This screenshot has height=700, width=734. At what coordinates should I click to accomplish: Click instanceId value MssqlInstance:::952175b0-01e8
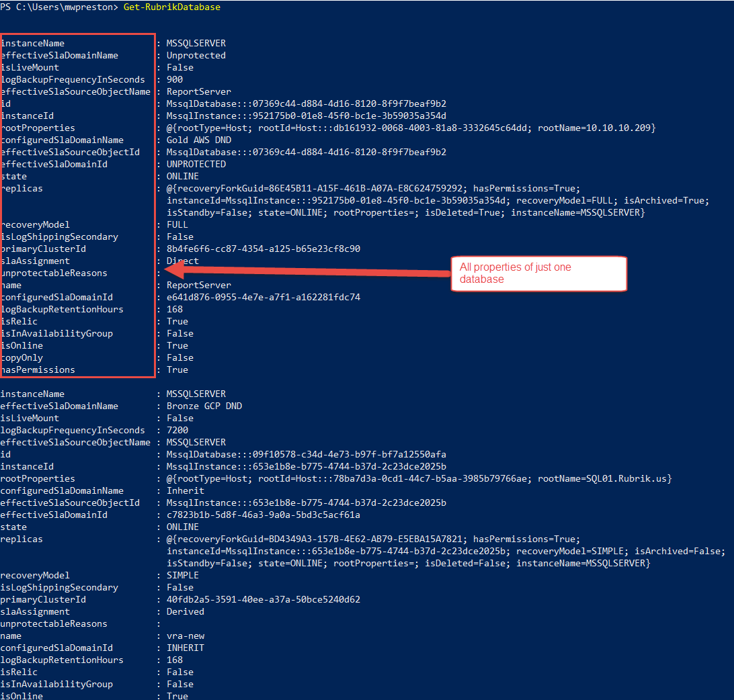point(307,116)
